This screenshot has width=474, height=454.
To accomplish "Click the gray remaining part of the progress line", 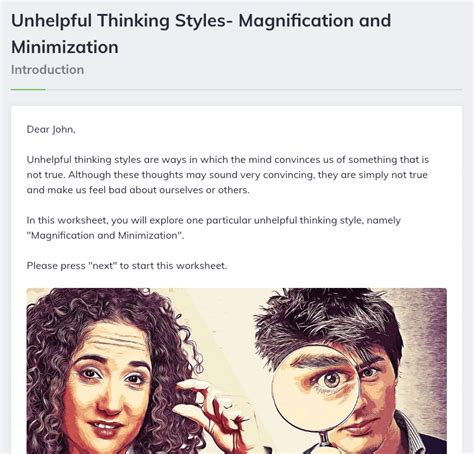I will [254, 90].
